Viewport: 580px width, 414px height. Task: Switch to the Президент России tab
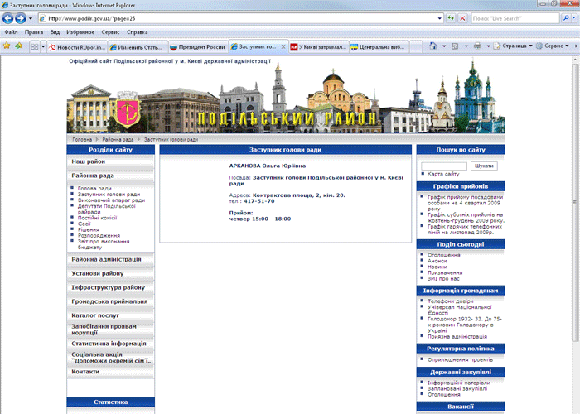tap(198, 47)
